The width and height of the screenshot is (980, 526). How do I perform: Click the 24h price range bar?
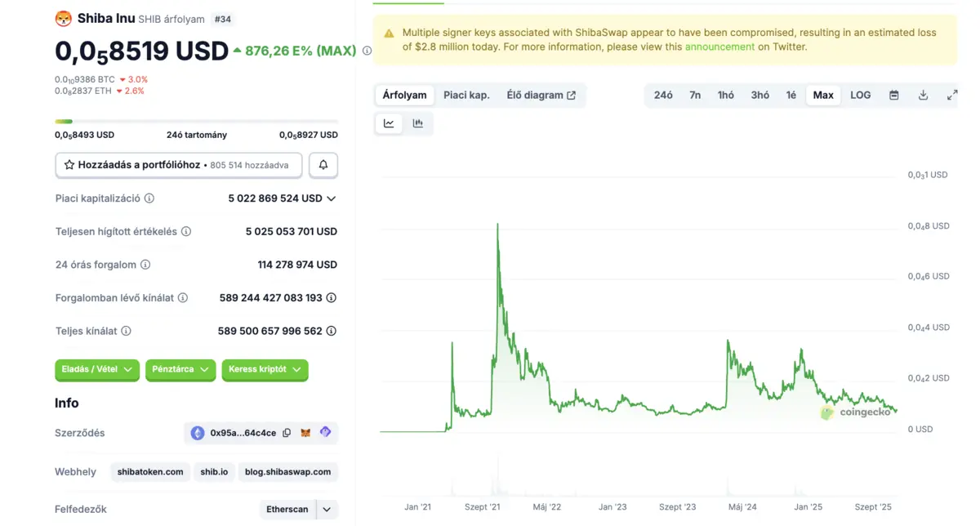(x=196, y=122)
